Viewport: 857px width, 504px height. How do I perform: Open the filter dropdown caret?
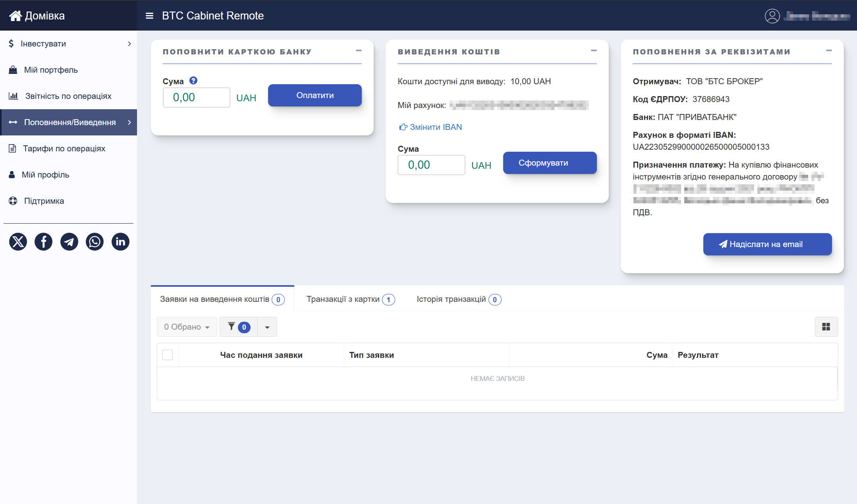(x=267, y=327)
